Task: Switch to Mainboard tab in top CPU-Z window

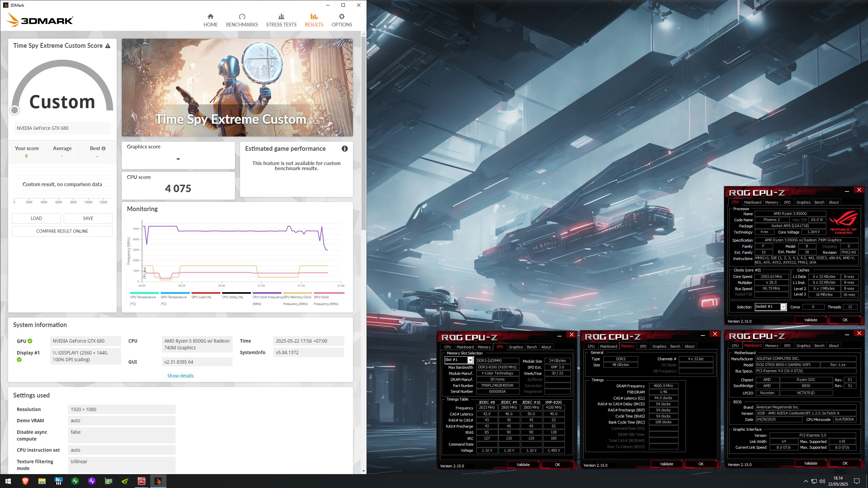Action: (x=752, y=202)
